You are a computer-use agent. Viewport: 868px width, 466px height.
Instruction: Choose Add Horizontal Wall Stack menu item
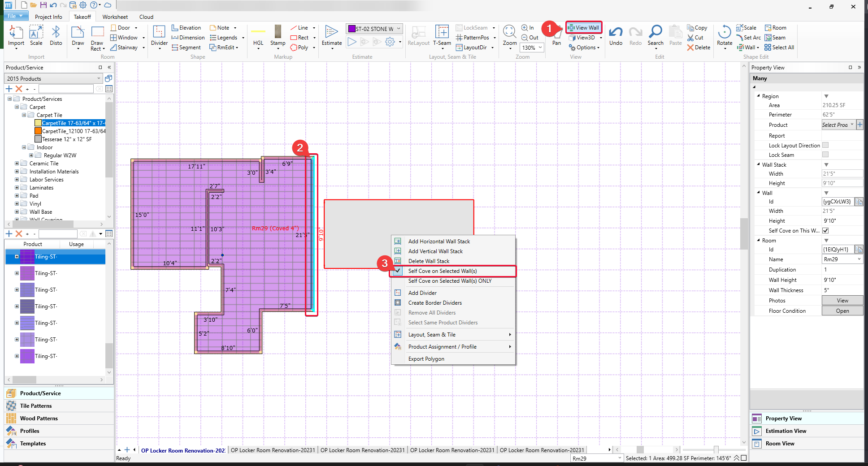[x=439, y=242]
